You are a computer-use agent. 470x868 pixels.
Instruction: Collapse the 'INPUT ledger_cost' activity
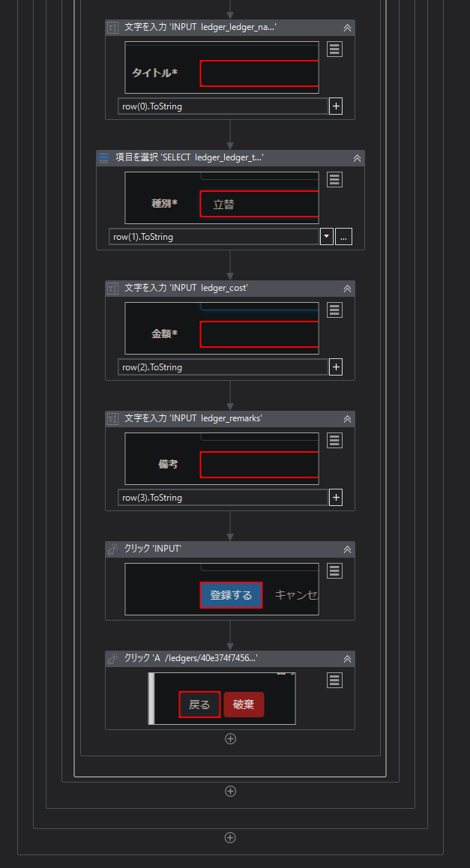[347, 289]
